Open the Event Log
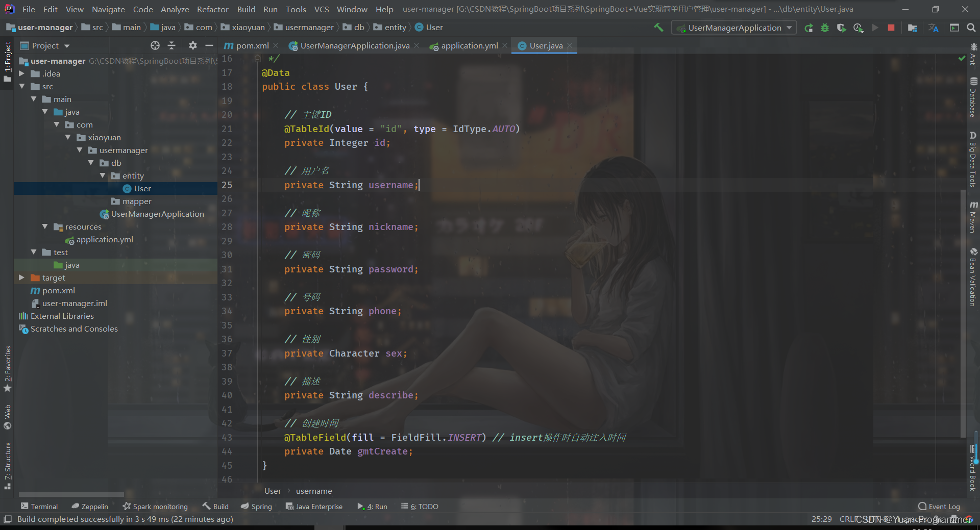This screenshot has width=980, height=530. coord(939,506)
